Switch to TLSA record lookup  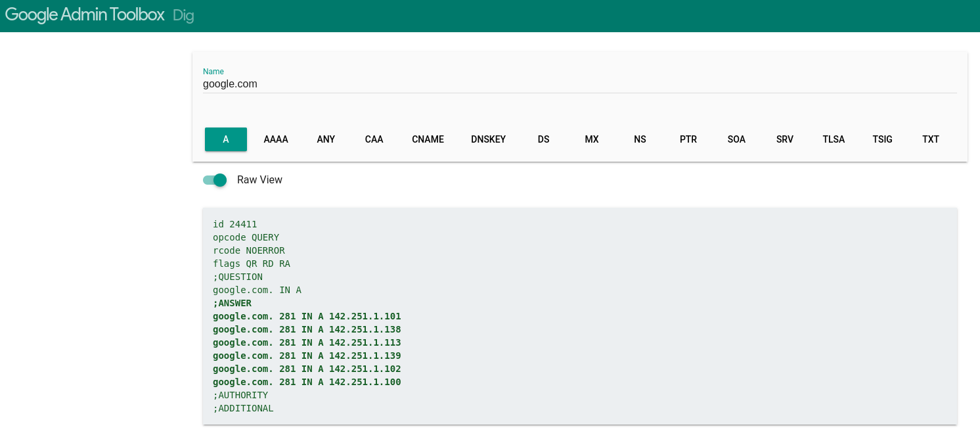834,139
